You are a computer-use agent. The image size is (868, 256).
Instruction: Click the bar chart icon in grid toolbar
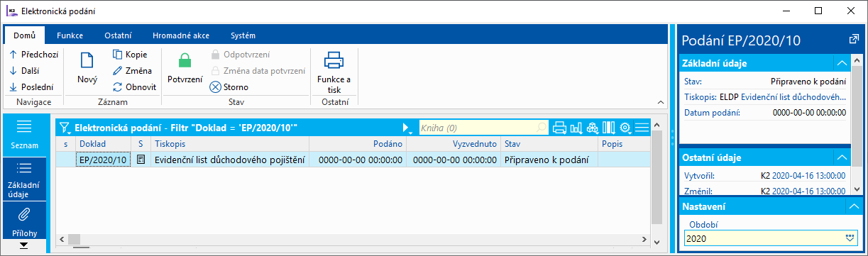point(576,128)
